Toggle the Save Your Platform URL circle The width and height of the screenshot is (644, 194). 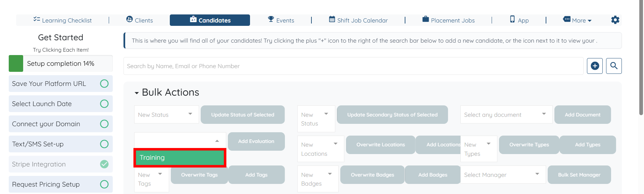click(104, 84)
